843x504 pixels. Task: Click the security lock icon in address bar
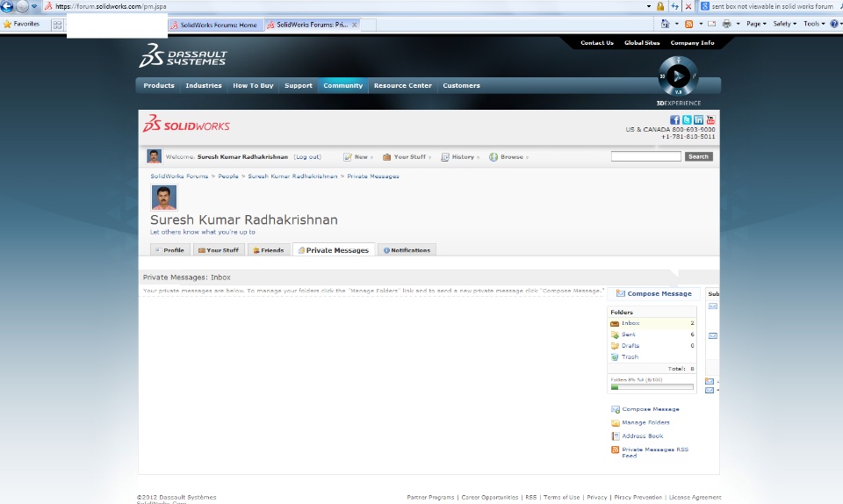pyautogui.click(x=660, y=6)
